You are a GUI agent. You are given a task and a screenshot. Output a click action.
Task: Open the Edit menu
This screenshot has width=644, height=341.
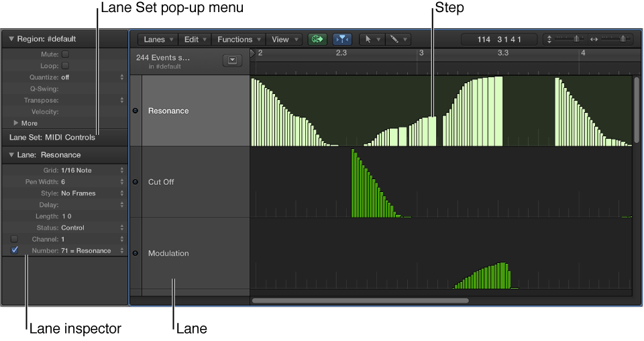point(195,40)
